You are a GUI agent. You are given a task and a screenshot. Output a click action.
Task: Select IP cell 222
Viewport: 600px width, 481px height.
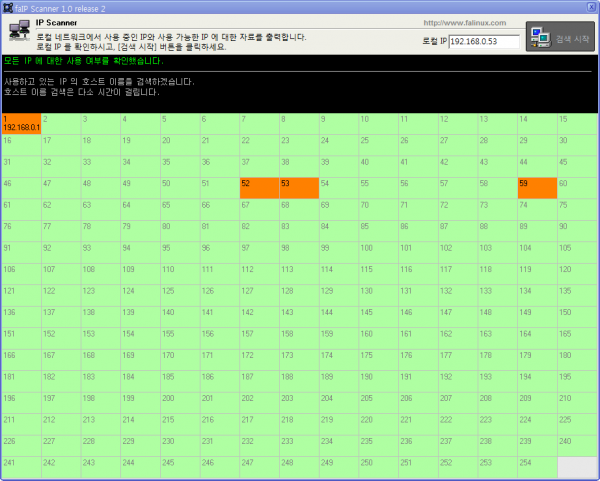[x=458, y=424]
